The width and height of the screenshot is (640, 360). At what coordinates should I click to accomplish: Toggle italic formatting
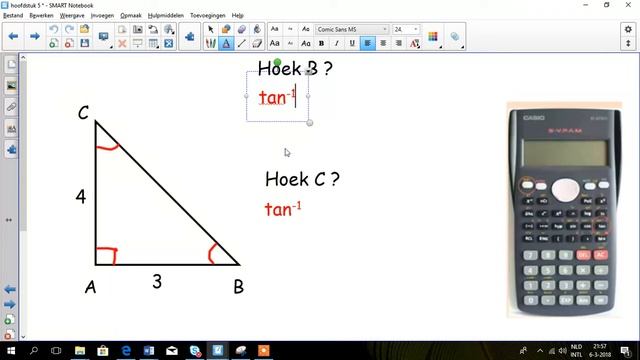click(336, 43)
